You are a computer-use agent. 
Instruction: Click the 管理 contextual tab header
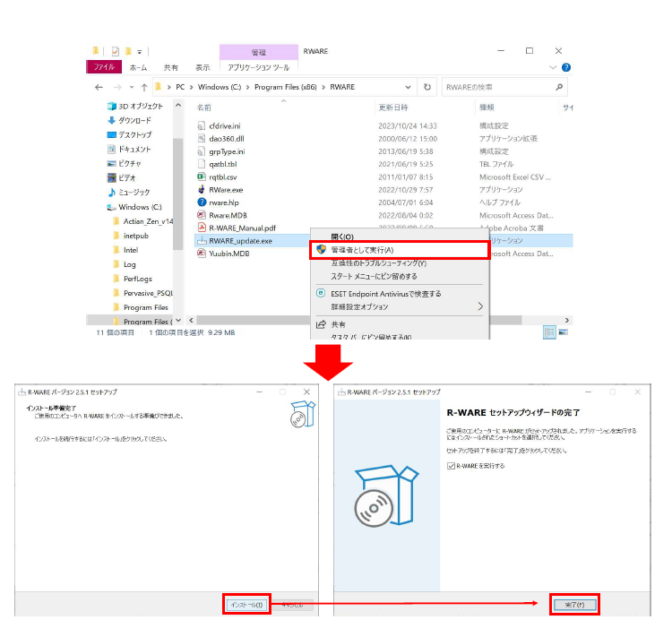pyautogui.click(x=259, y=52)
